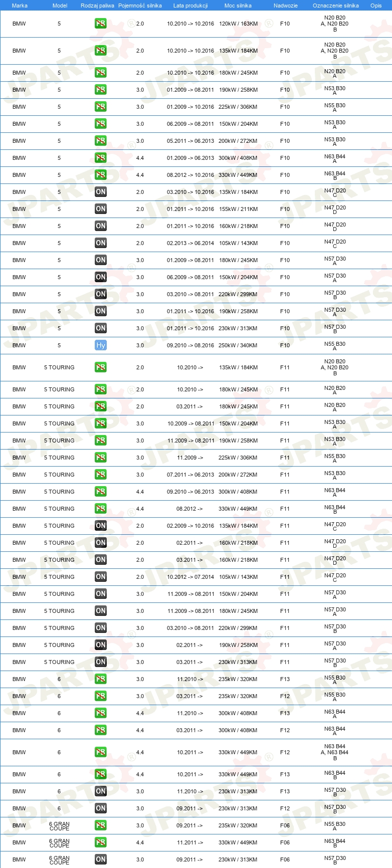Click the ON icon in the 5 Touring 02.2009 -> 10.2016 row
This screenshot has height=868, width=392.
coord(101,526)
